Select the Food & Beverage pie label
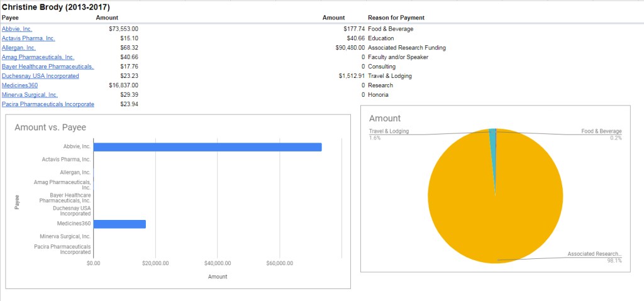The image size is (644, 301). coord(602,131)
